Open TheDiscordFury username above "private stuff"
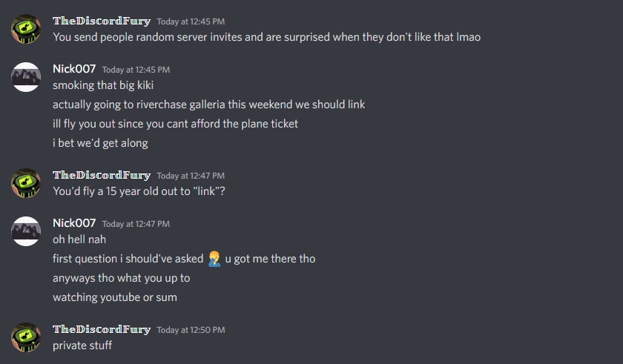 (x=102, y=330)
